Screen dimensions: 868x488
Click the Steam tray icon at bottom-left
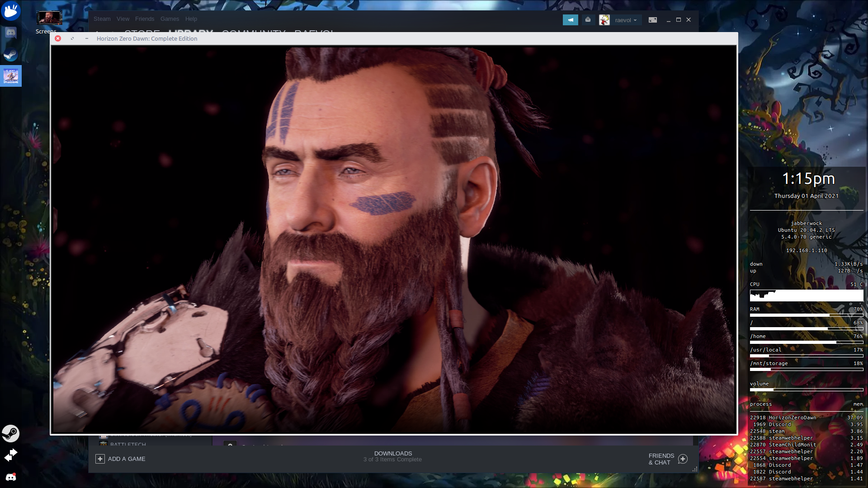(11, 433)
